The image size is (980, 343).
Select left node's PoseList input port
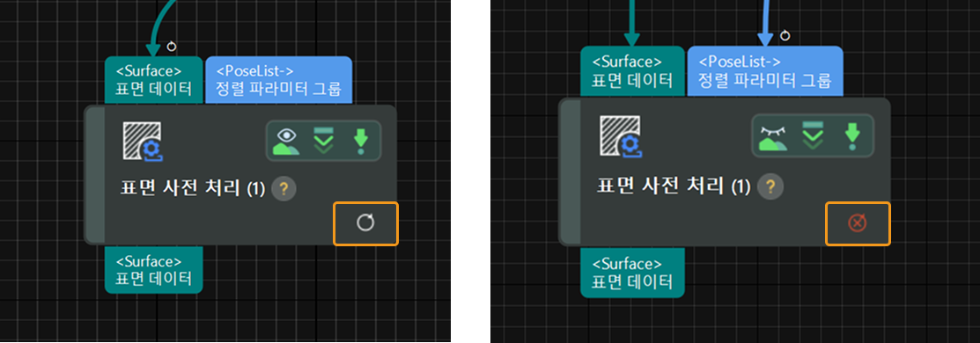(x=279, y=80)
